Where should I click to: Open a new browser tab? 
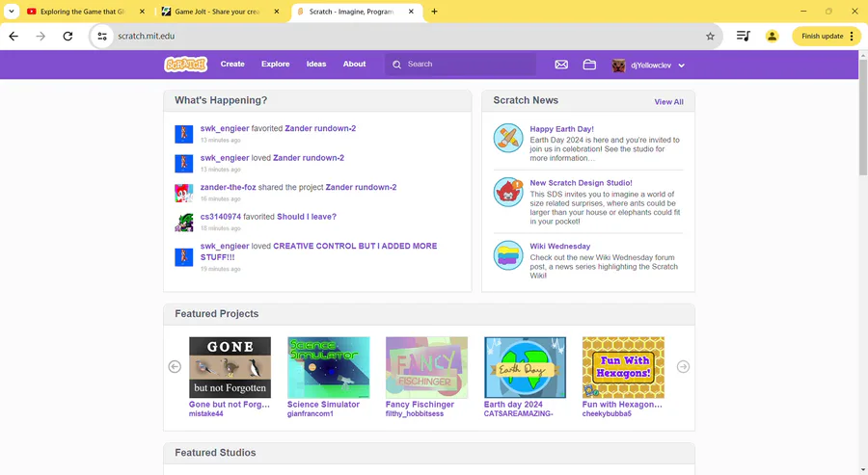coord(435,11)
